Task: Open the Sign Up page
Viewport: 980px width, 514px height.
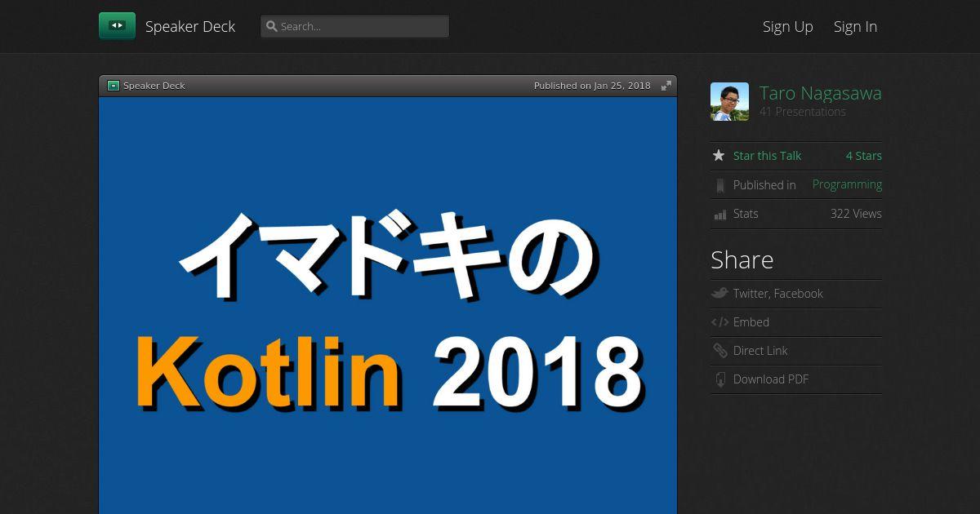Action: tap(788, 26)
